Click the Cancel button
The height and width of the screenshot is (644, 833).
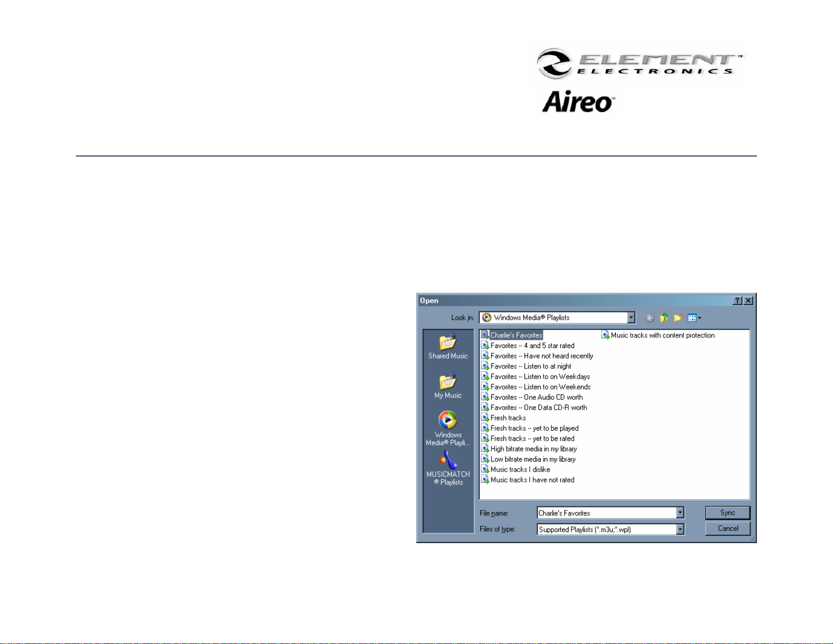point(728,528)
